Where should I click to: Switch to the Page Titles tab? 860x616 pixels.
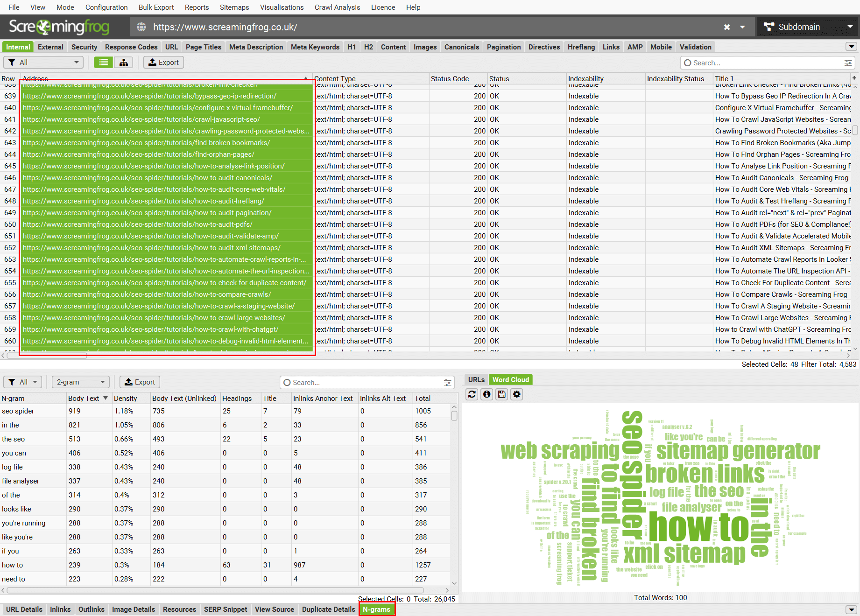[204, 47]
